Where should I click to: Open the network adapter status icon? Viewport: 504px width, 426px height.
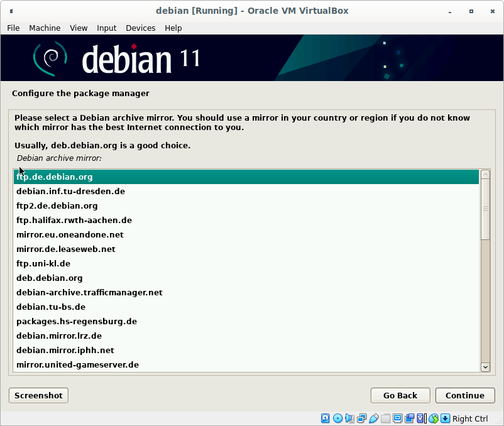pyautogui.click(x=361, y=418)
